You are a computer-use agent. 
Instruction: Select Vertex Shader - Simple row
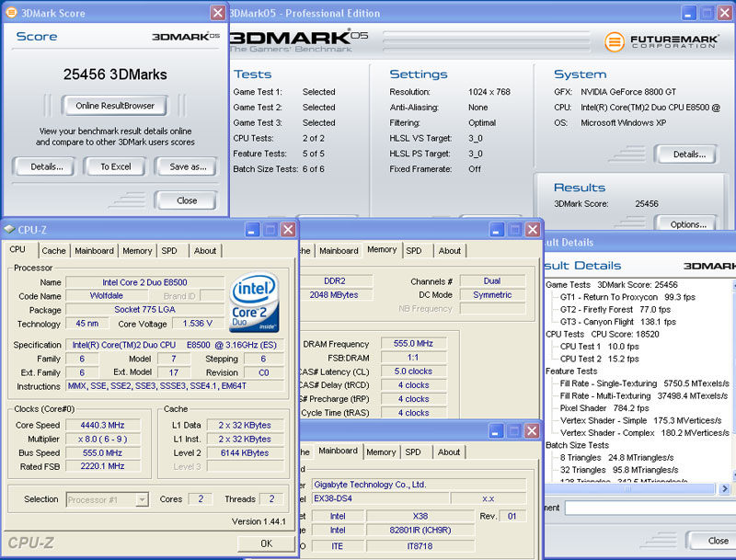pos(640,420)
